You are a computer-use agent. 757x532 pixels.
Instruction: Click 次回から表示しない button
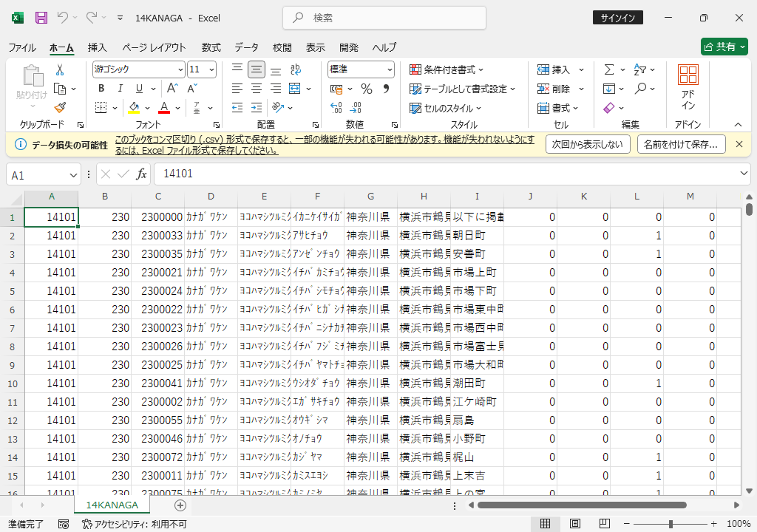(x=588, y=144)
